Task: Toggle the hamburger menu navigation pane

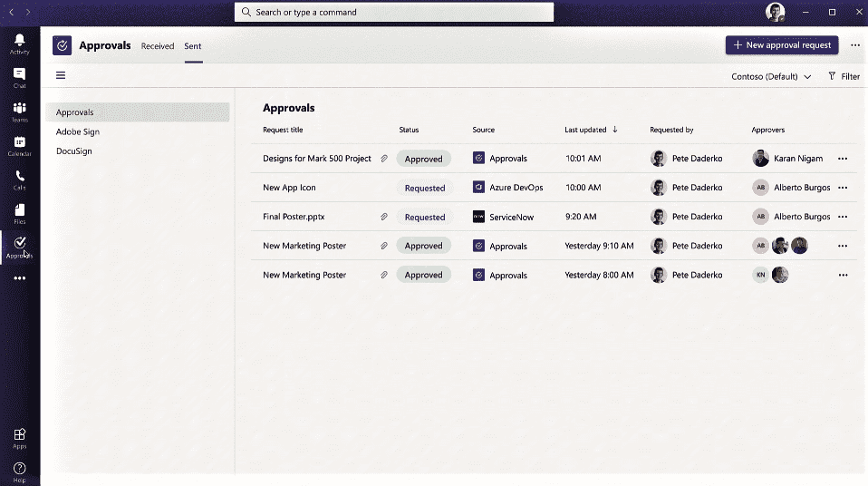Action: 61,76
